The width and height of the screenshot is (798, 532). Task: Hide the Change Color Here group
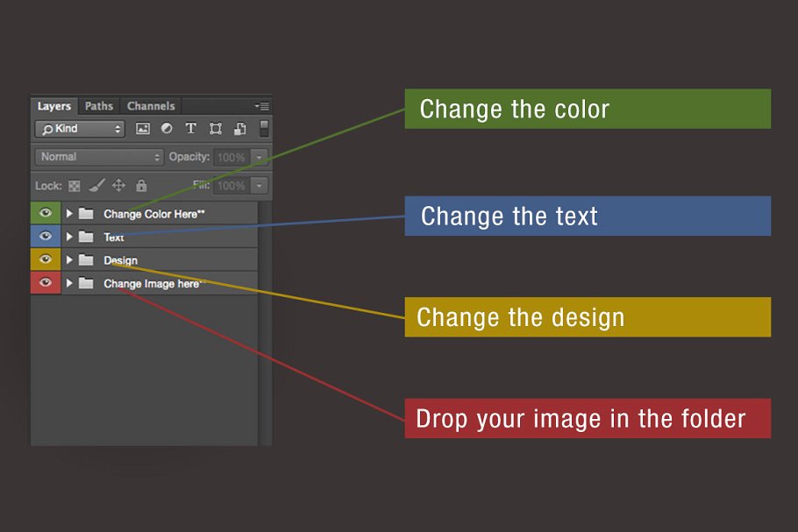46,213
